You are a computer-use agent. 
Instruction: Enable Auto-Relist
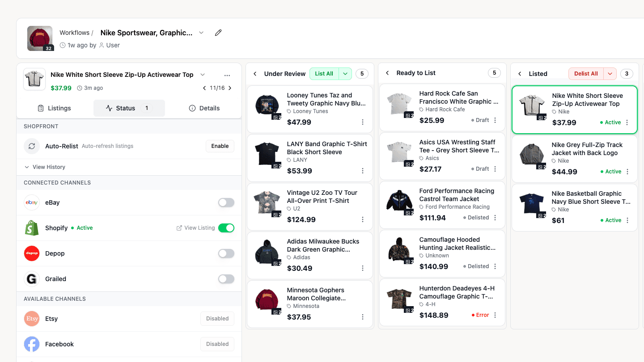tap(220, 146)
